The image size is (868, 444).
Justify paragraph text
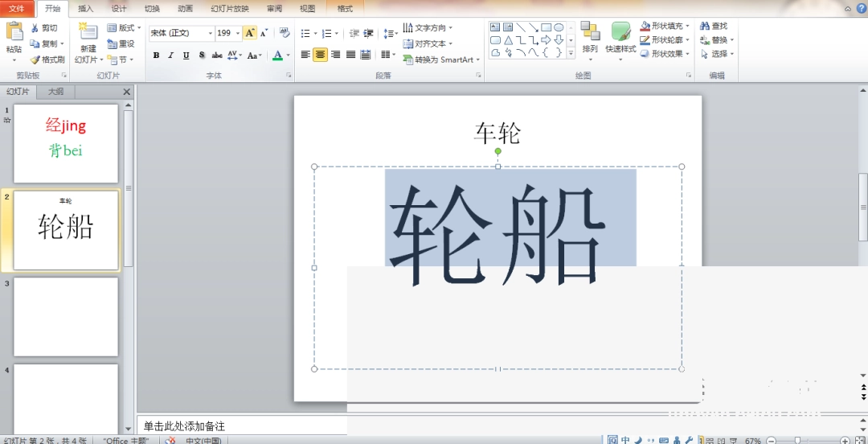click(350, 55)
